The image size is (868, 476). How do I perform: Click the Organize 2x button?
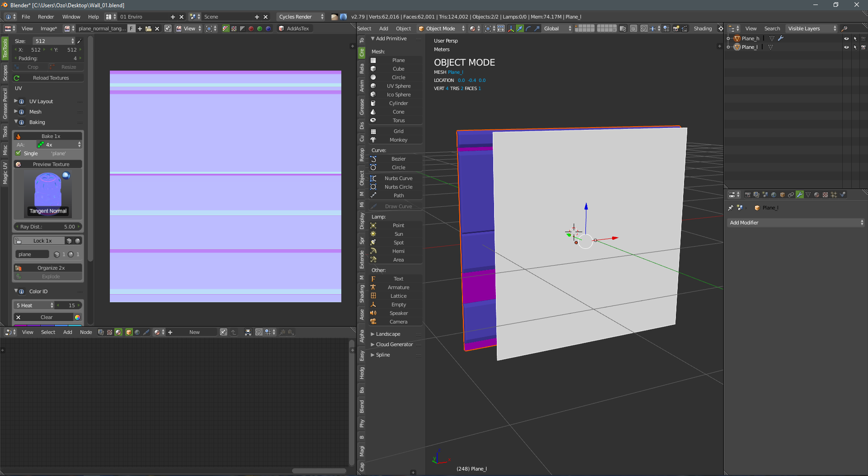tap(47, 268)
